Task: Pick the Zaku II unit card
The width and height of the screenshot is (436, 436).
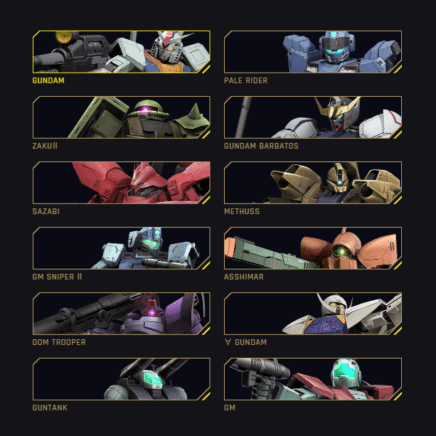Action: (121, 117)
